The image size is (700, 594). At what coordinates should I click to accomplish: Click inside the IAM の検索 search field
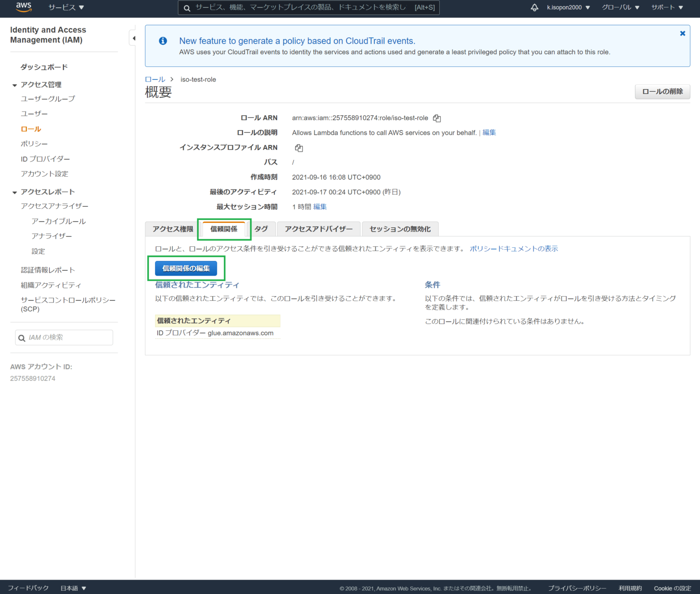(64, 338)
